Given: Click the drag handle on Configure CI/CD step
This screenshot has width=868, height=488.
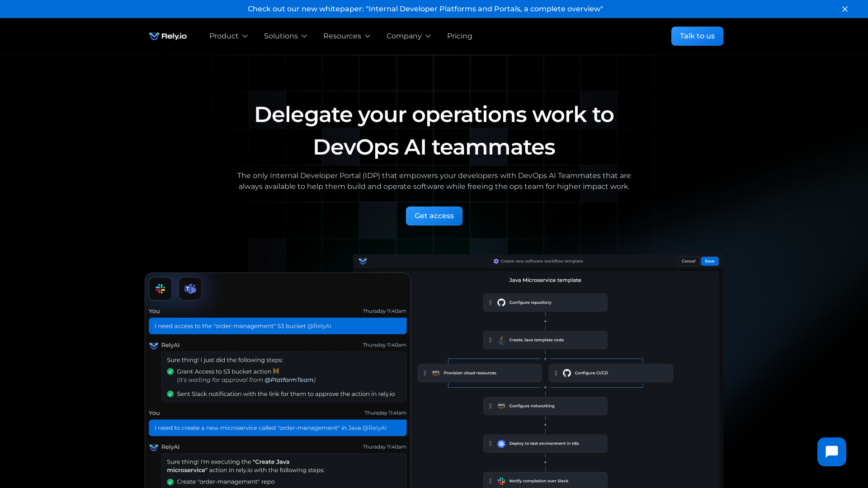Looking at the screenshot, I should [556, 373].
